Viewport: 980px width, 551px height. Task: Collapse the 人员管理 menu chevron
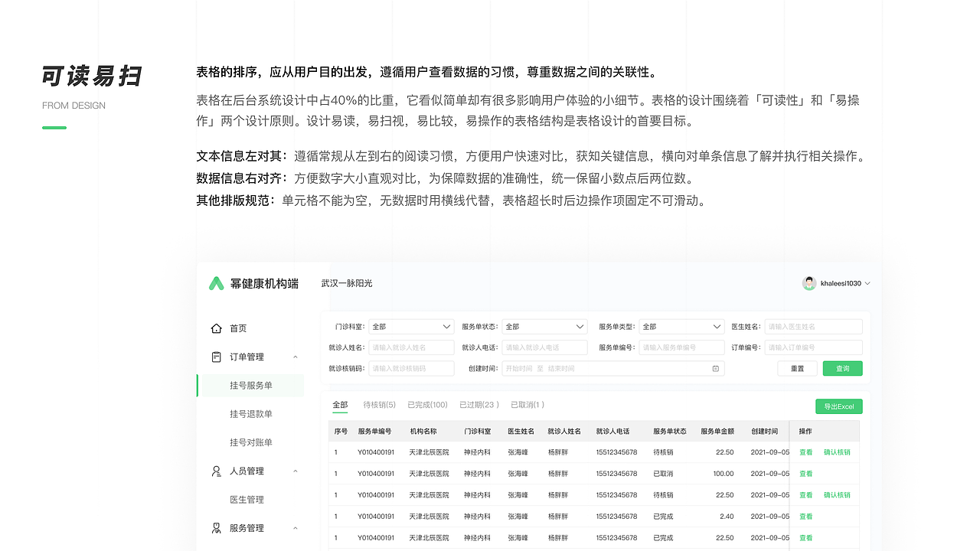(x=296, y=471)
